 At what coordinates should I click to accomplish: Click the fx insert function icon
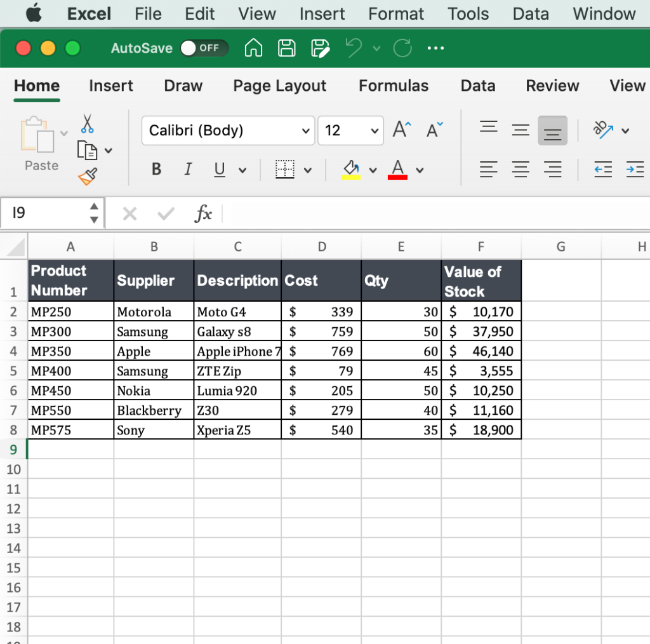203,213
